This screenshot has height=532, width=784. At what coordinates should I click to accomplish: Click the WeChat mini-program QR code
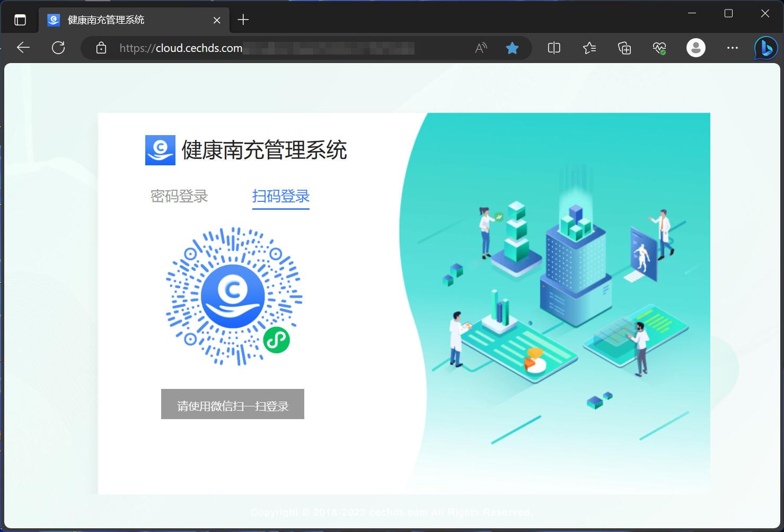[x=234, y=296]
